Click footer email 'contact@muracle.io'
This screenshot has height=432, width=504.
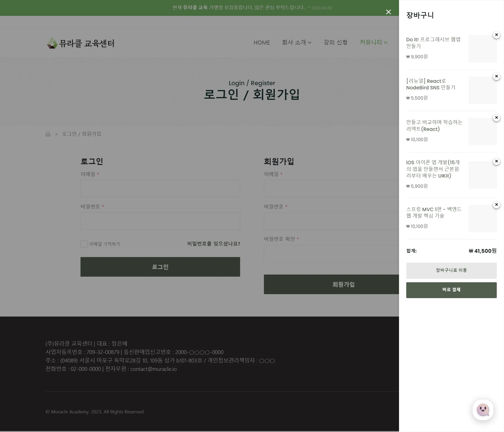coord(154,369)
